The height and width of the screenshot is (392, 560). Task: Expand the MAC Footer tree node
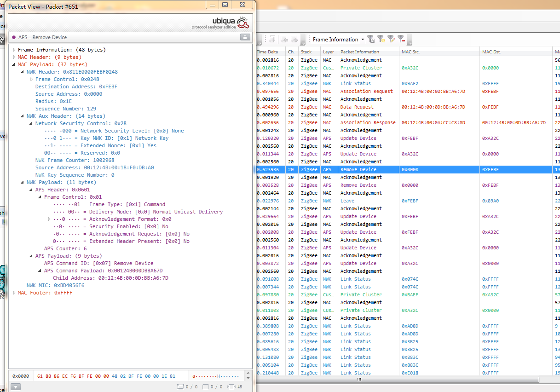pos(14,293)
